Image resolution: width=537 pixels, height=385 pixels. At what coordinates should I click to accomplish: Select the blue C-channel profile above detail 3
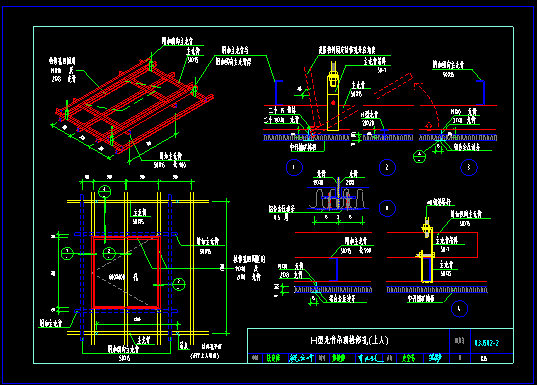(x=481, y=92)
